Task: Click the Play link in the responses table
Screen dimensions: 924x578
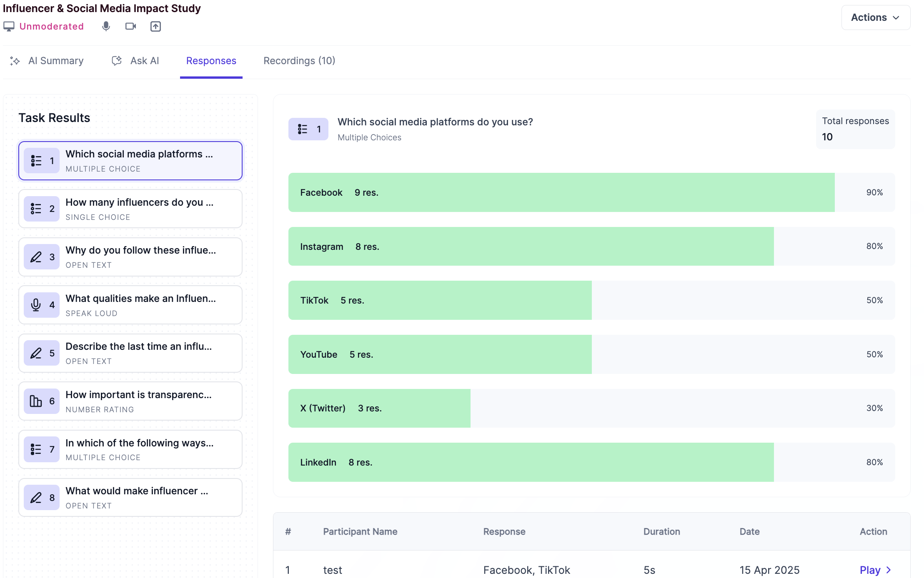Action: [x=871, y=570]
